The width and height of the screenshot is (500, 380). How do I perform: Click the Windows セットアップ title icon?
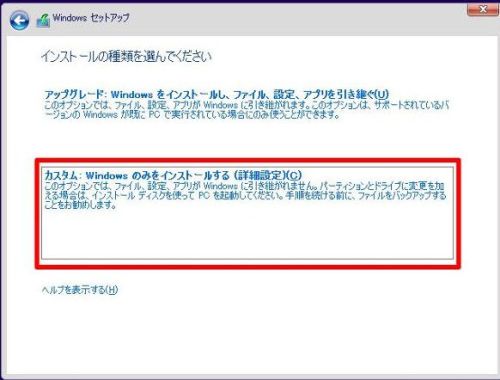click(43, 20)
